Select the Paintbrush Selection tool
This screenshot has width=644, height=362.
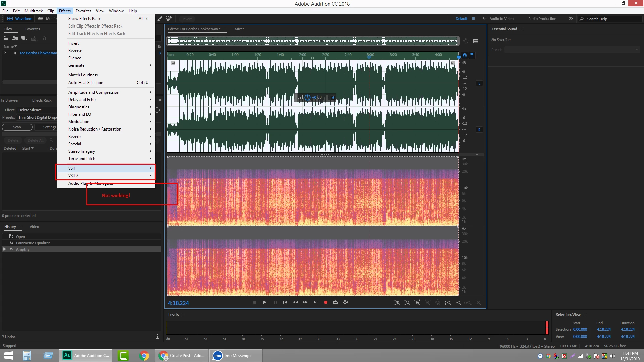160,19
